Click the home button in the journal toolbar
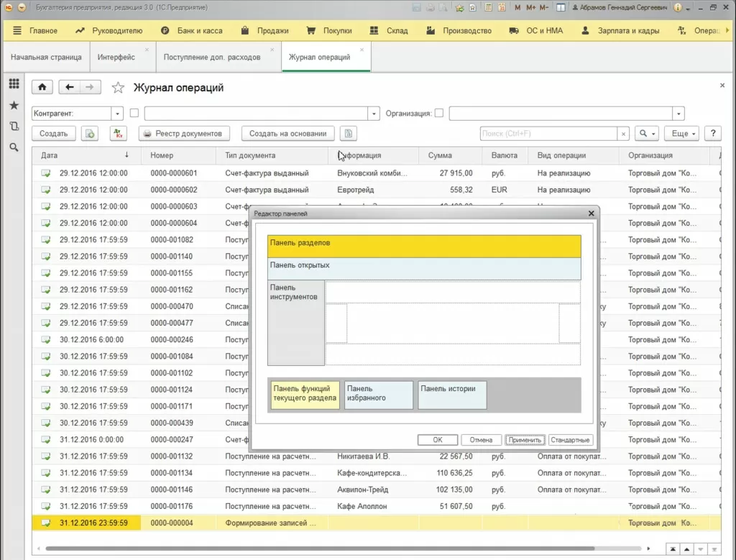Viewport: 736px width, 560px height. (x=42, y=87)
